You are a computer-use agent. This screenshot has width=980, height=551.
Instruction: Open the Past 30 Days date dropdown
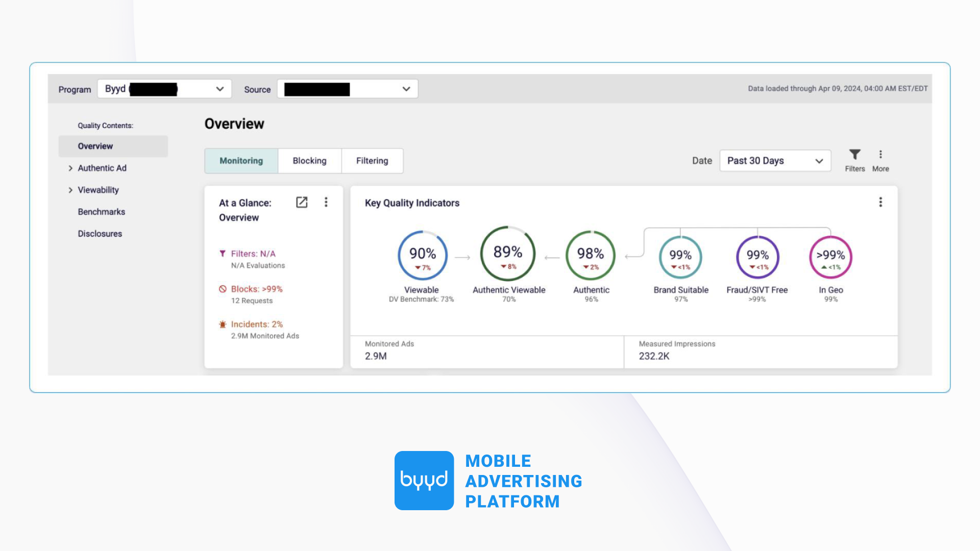tap(775, 161)
